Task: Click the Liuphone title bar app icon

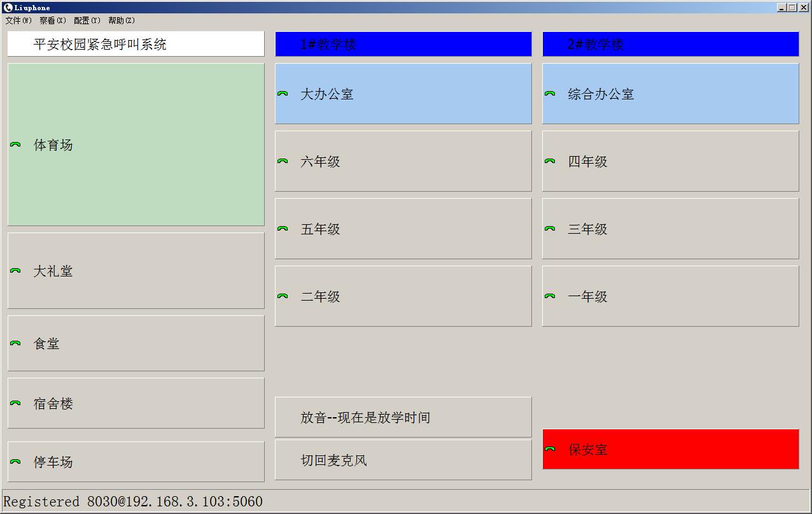Action: point(8,8)
